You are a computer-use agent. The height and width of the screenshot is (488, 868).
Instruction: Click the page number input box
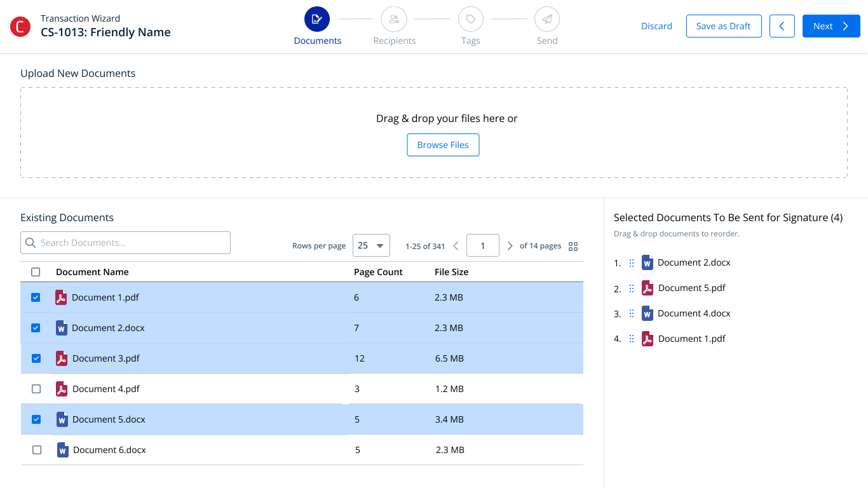(483, 245)
